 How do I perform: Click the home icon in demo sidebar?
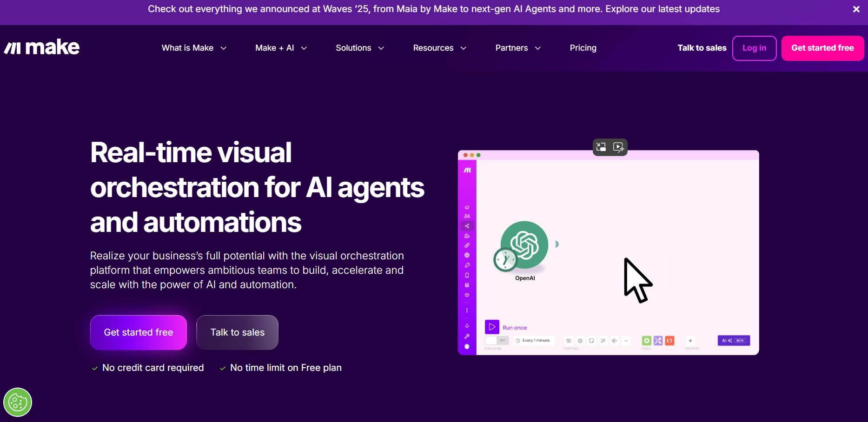tap(467, 207)
